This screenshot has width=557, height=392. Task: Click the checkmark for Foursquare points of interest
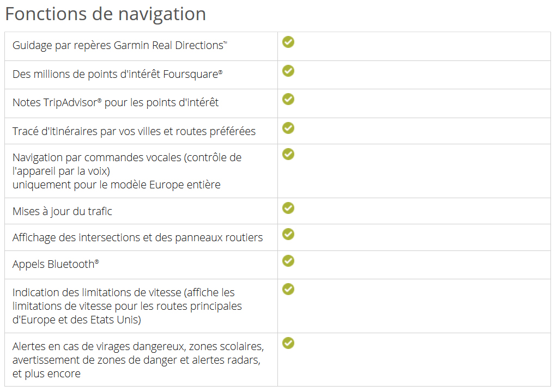pyautogui.click(x=288, y=71)
